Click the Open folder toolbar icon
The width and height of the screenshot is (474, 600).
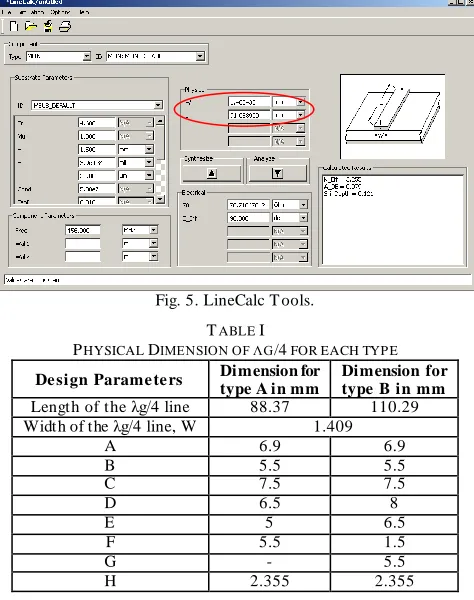[31, 26]
